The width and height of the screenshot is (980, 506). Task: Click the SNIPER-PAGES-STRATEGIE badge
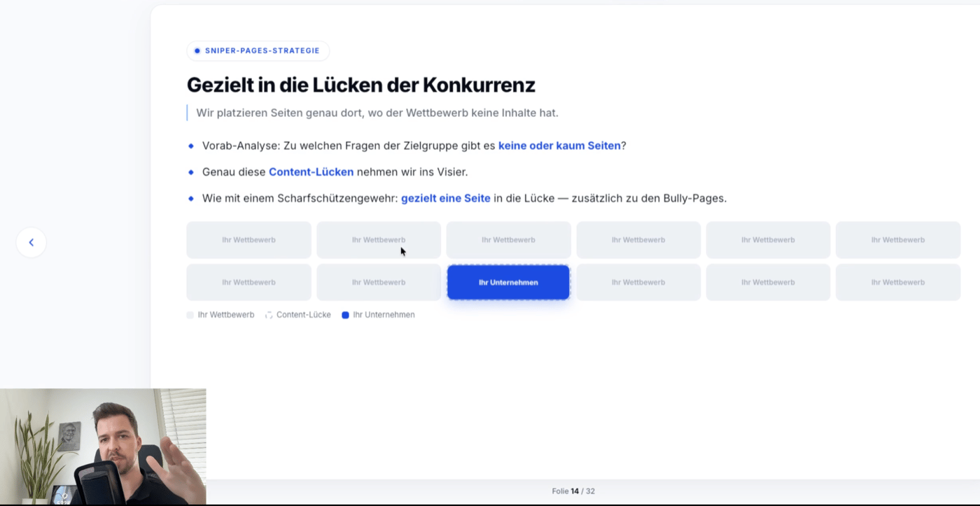tap(258, 50)
